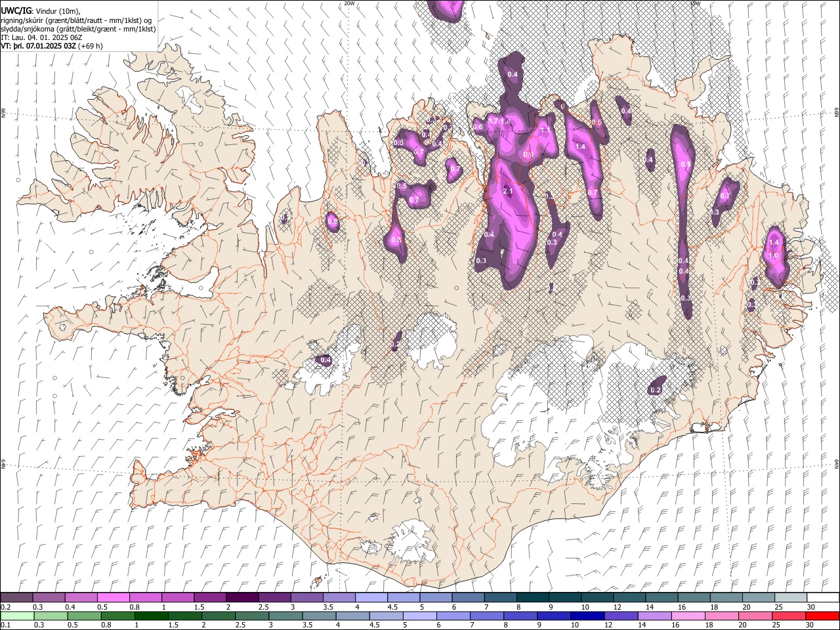The image size is (840, 630).
Task: Click the 0.5–0.8 medium green swatch, lower legend row
Action: point(84,616)
